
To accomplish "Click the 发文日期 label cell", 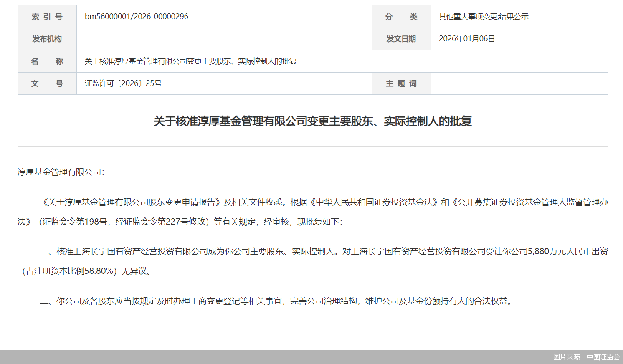I will (401, 38).
